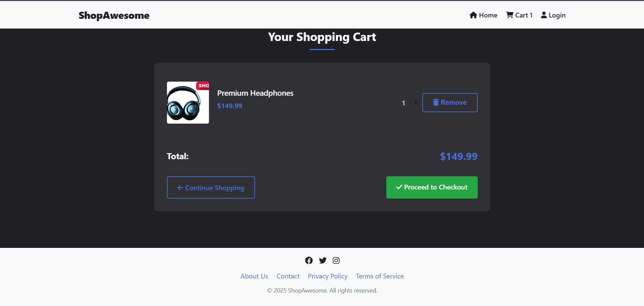Open the About Us footer link
Screen dimensions: 644x306
[x=254, y=276]
